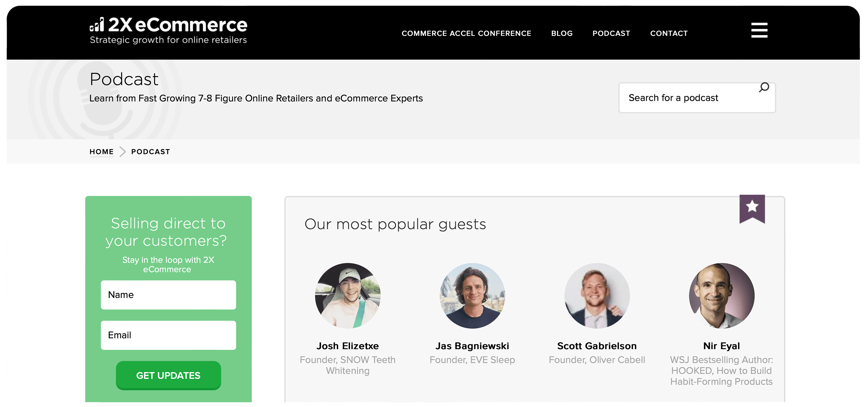Open the Contact menu item

coord(669,34)
